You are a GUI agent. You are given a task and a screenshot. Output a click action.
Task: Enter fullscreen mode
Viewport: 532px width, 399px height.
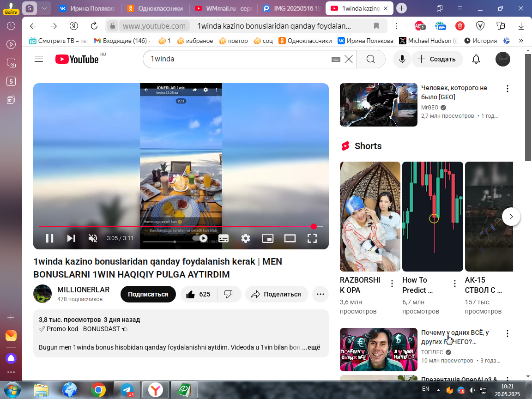click(x=312, y=238)
